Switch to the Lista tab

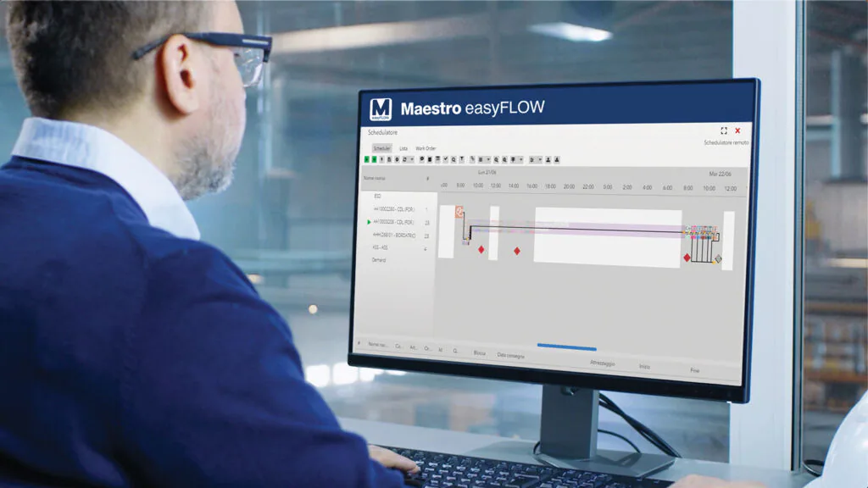(x=403, y=148)
